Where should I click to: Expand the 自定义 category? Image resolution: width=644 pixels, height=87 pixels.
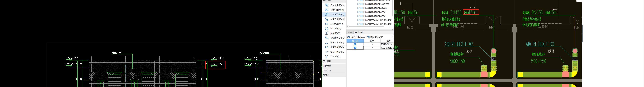click(334, 75)
